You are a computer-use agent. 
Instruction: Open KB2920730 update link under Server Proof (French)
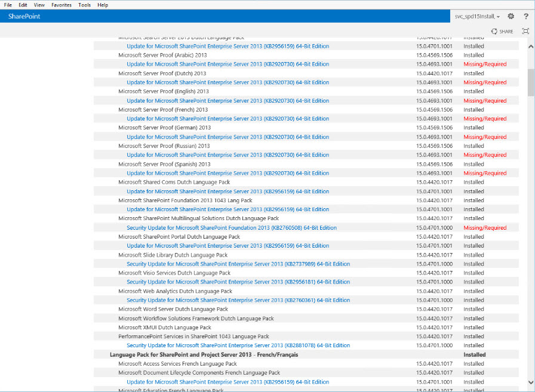pos(228,119)
